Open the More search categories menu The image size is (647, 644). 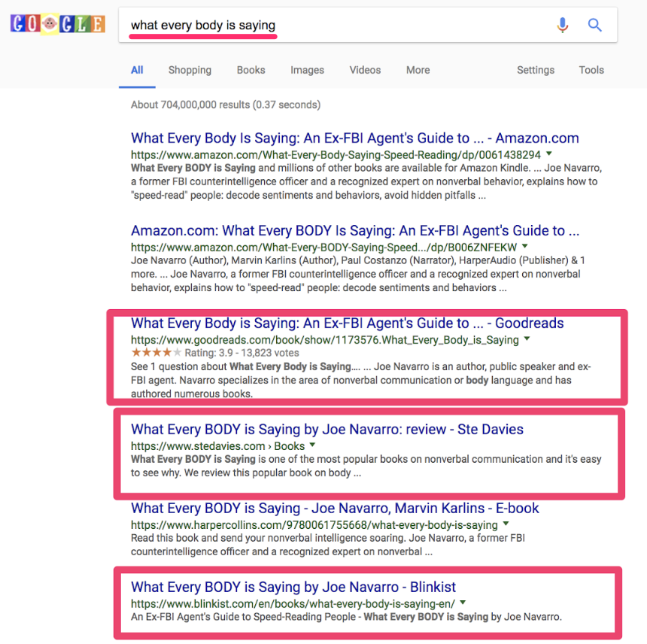tap(418, 70)
